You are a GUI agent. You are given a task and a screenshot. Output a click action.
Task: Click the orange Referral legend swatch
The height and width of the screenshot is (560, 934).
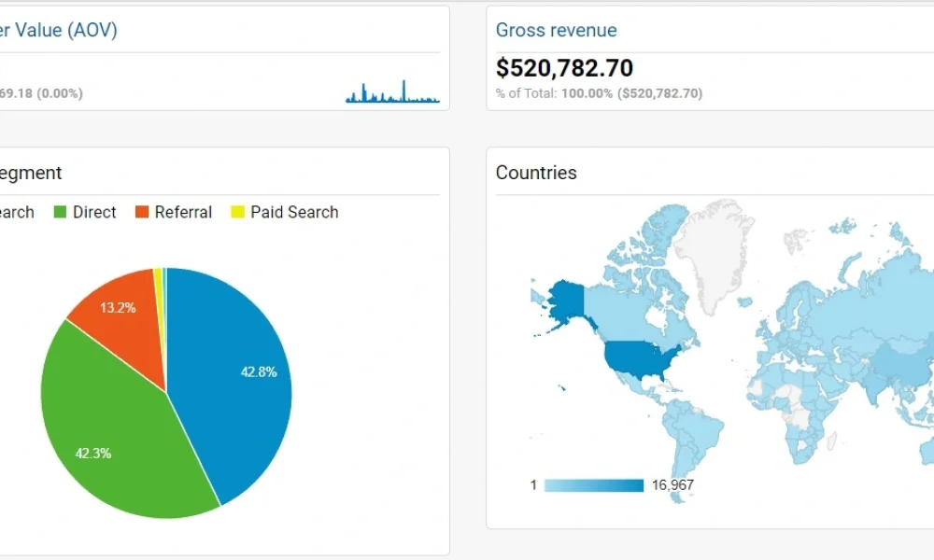point(142,213)
